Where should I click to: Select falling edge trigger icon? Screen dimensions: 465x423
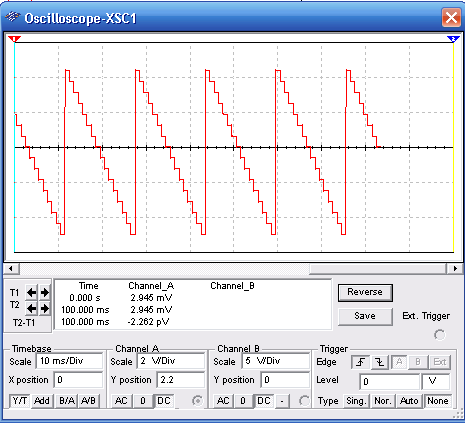pos(380,362)
